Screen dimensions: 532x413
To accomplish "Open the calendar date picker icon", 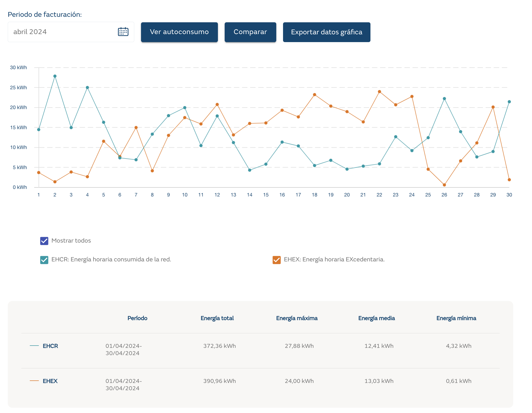I will (123, 32).
